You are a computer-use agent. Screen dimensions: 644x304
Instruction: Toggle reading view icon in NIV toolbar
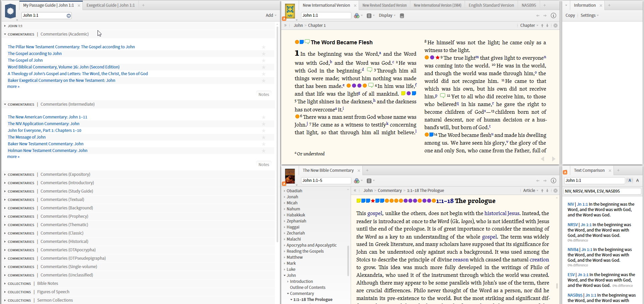(402, 16)
